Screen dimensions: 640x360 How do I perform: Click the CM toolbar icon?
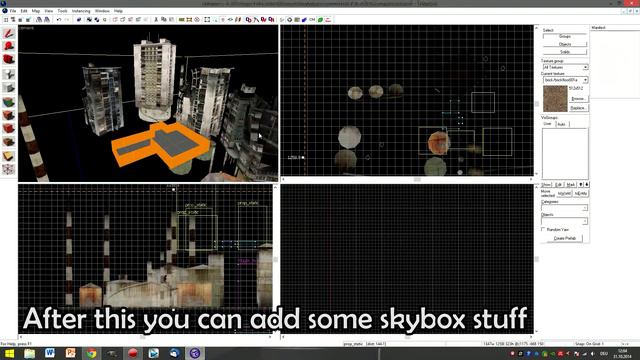(x=312, y=20)
